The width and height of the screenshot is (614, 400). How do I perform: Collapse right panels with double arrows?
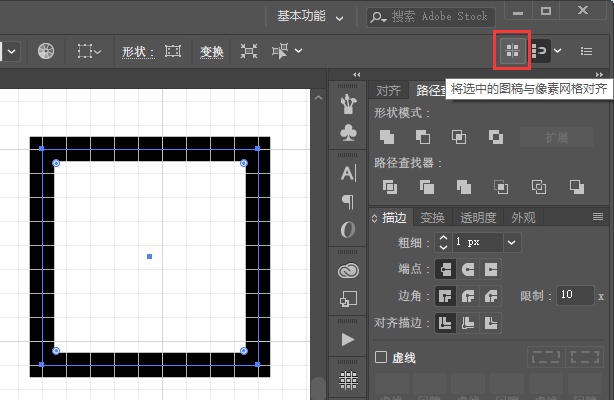(x=599, y=74)
